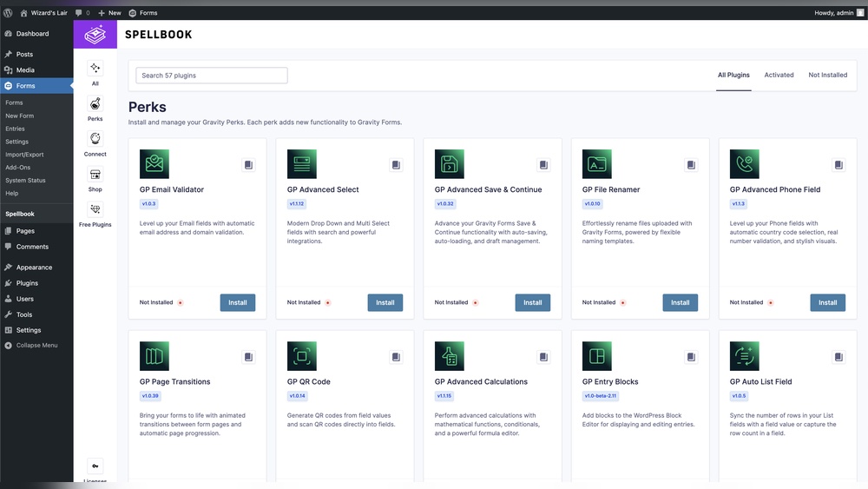Click the GP Email Validator plugin icon
Image resolution: width=868 pixels, height=489 pixels.
click(154, 164)
